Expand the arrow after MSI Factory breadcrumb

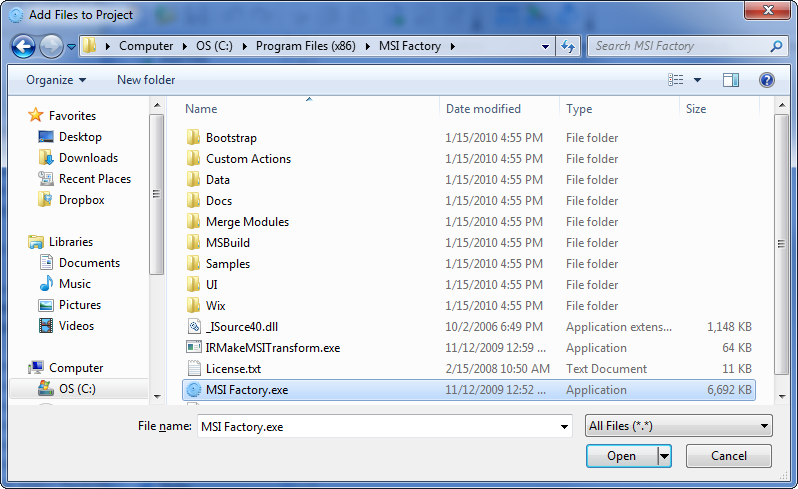[452, 46]
